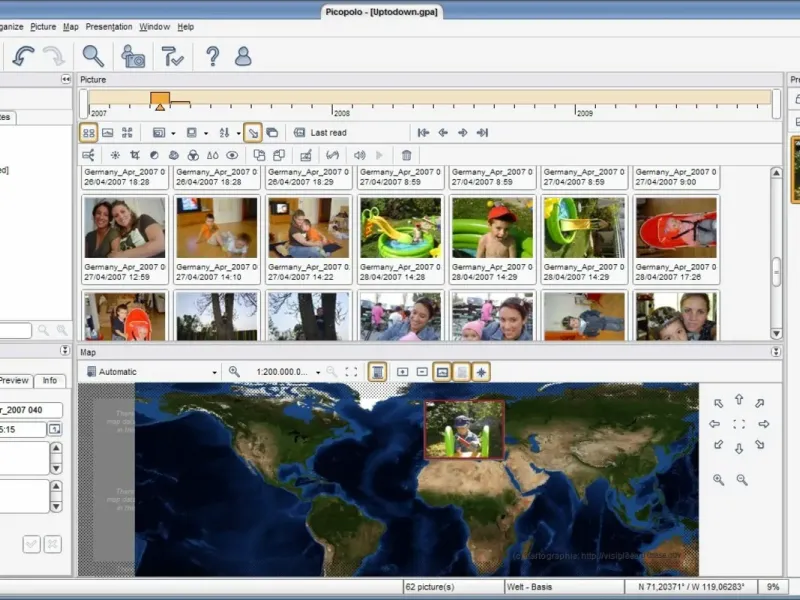Click the crop picture tool icon
800x600 pixels.
(134, 155)
